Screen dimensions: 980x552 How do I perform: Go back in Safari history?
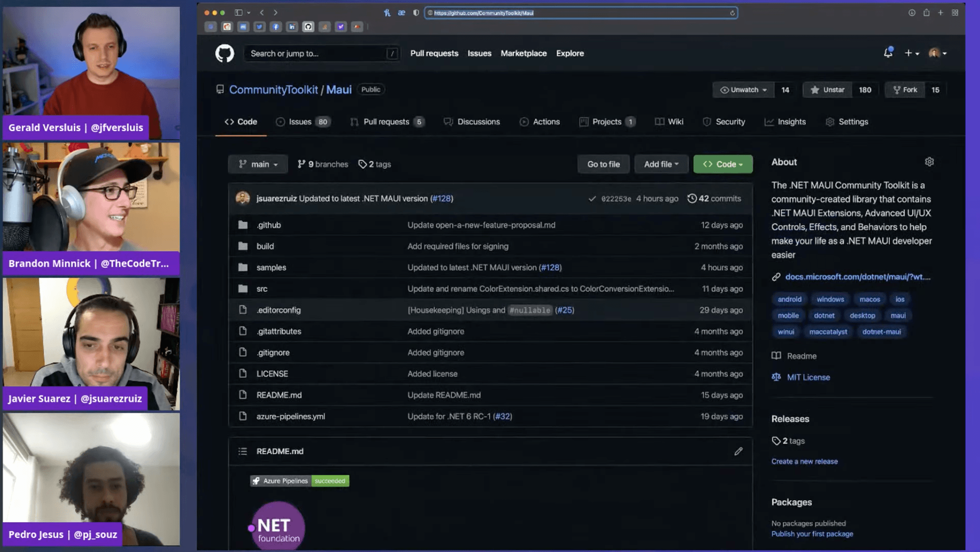[262, 13]
